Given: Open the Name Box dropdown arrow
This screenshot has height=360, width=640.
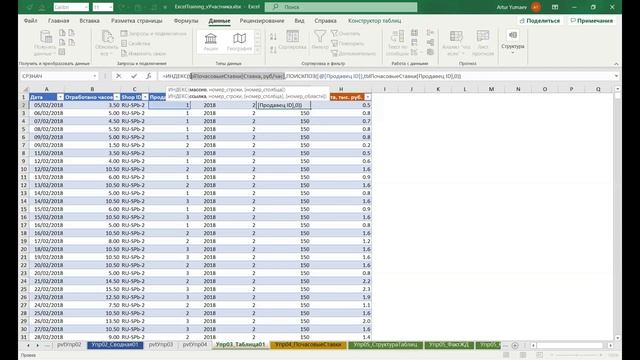Looking at the screenshot, I should point(95,76).
